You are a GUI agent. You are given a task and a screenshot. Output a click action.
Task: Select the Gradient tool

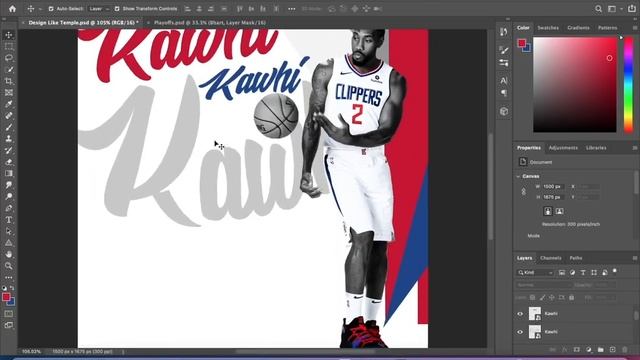pyautogui.click(x=9, y=173)
